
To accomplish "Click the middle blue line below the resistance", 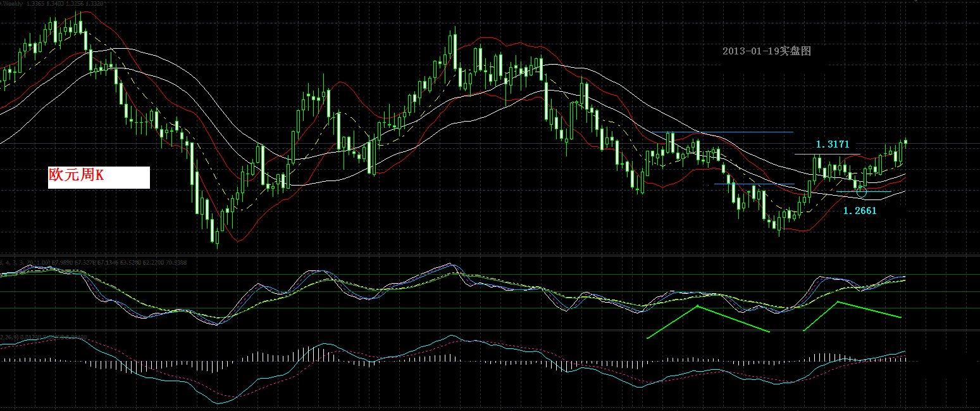I will (754, 184).
